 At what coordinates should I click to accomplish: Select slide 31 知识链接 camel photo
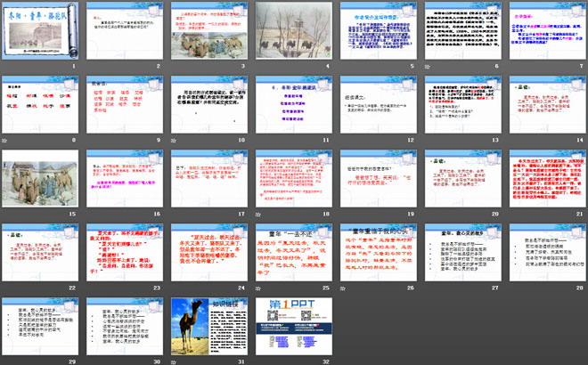coord(209,326)
